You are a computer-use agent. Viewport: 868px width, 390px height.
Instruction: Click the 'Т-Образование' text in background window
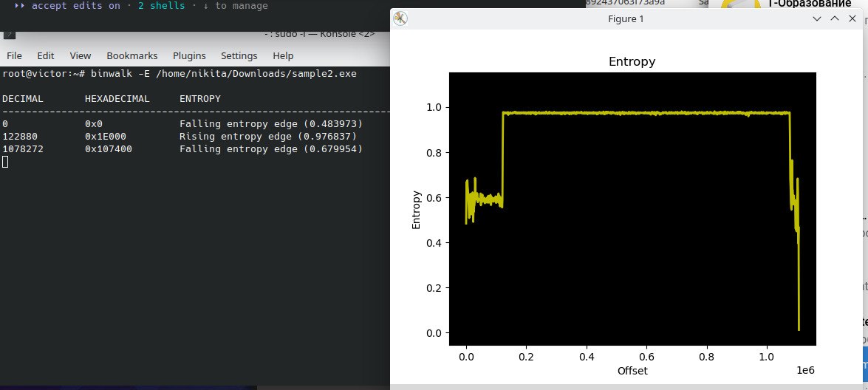[x=810, y=3]
